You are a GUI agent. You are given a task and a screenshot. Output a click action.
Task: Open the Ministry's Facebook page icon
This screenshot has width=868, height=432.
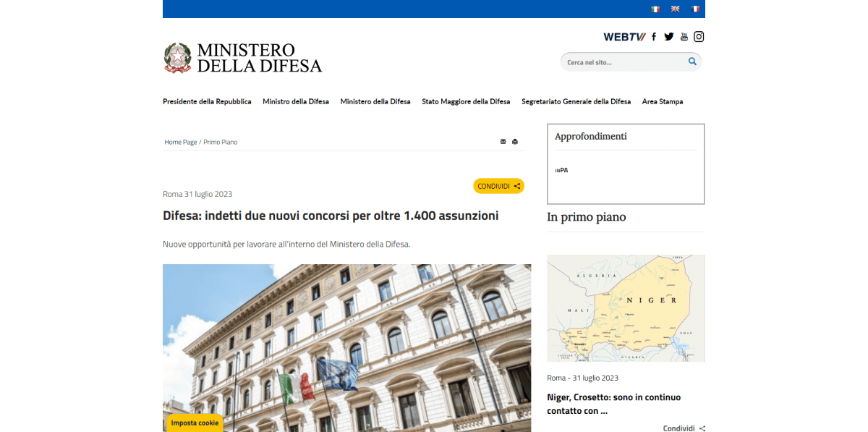coord(654,36)
